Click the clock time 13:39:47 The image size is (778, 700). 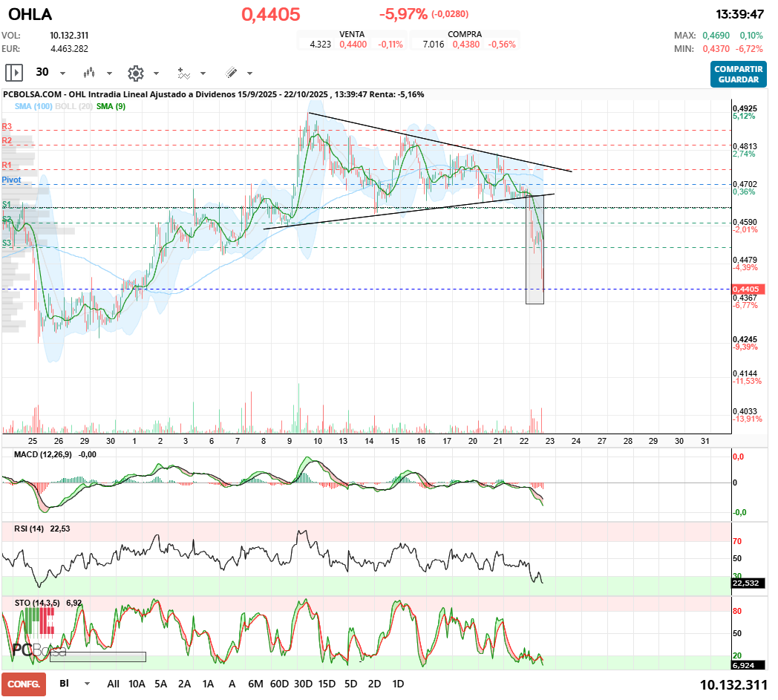(x=739, y=14)
